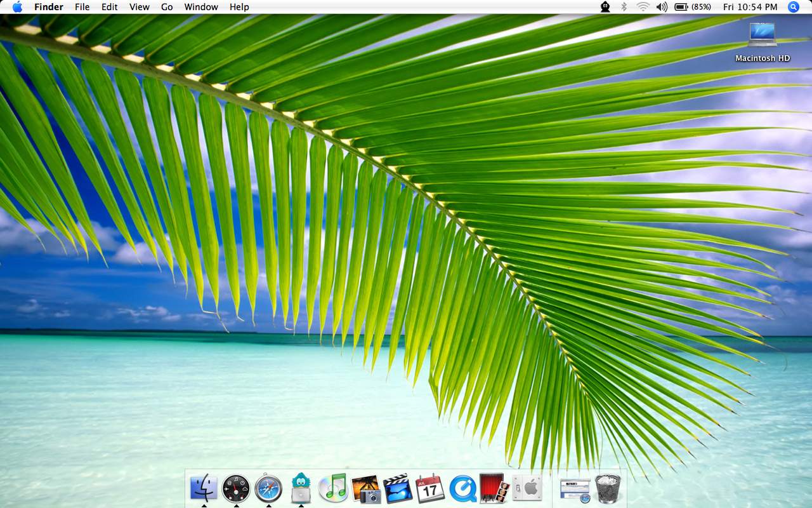
Task: Open iPhoto from the Dock
Action: tap(365, 488)
